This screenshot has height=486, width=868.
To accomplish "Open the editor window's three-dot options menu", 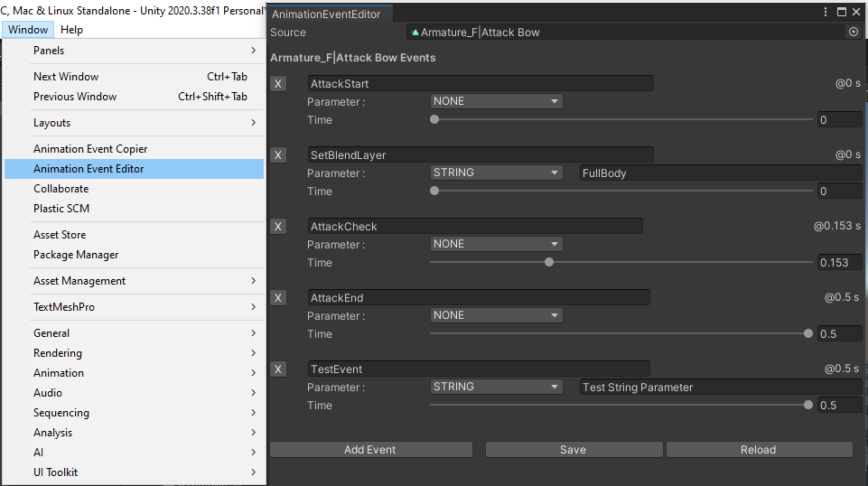I will click(x=826, y=12).
